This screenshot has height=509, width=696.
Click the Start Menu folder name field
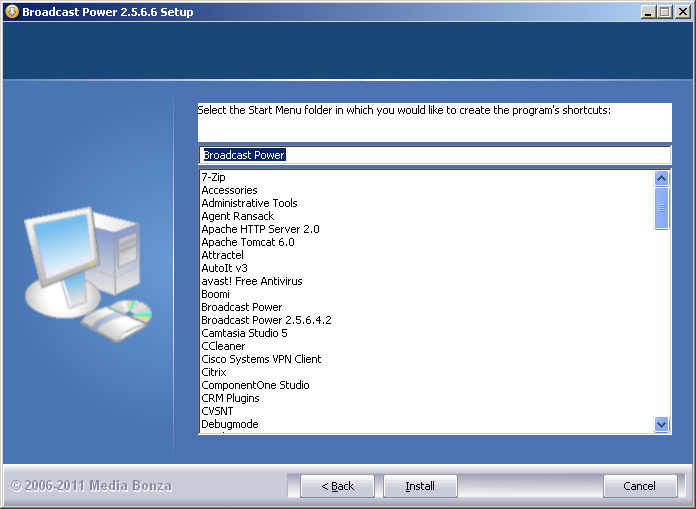(x=435, y=155)
